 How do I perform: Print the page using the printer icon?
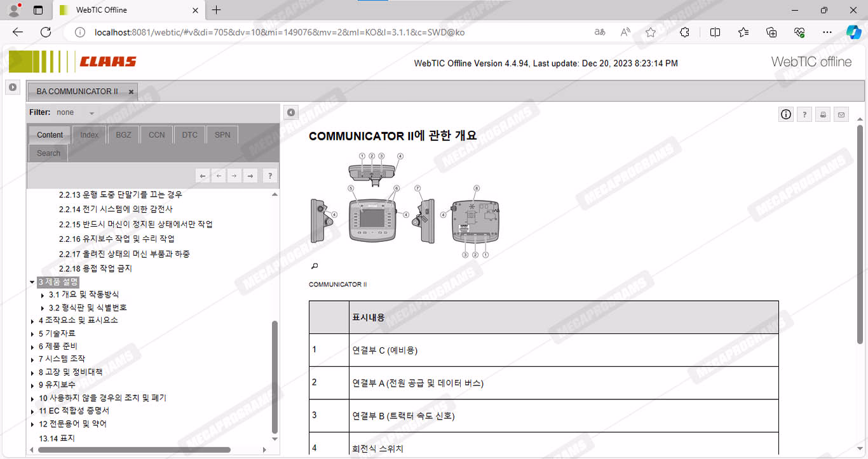coord(823,114)
